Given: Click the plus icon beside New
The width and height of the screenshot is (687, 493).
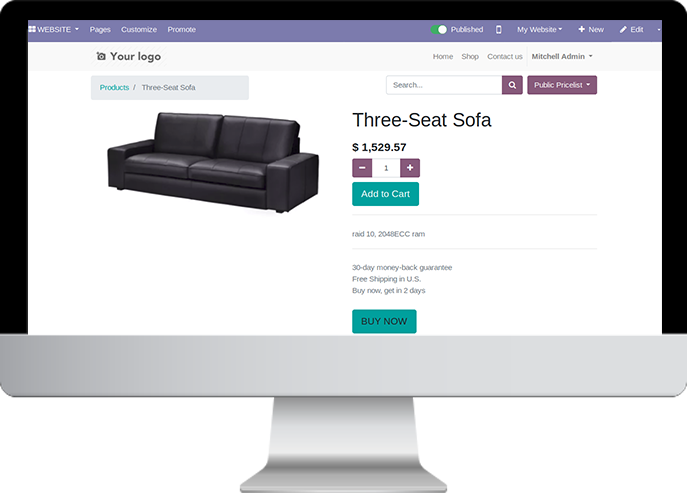Looking at the screenshot, I should [x=581, y=29].
